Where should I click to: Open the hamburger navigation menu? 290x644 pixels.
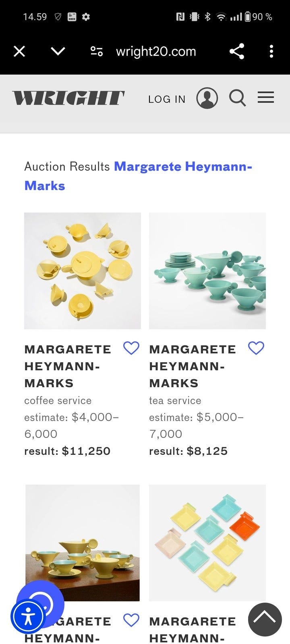pyautogui.click(x=266, y=97)
